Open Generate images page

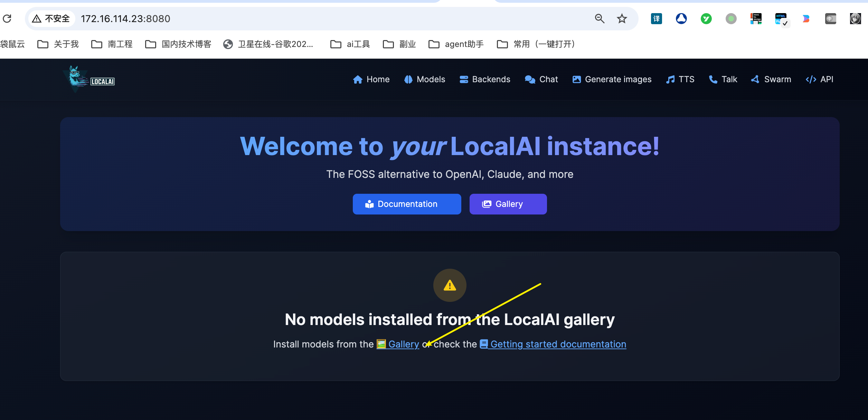tap(612, 79)
